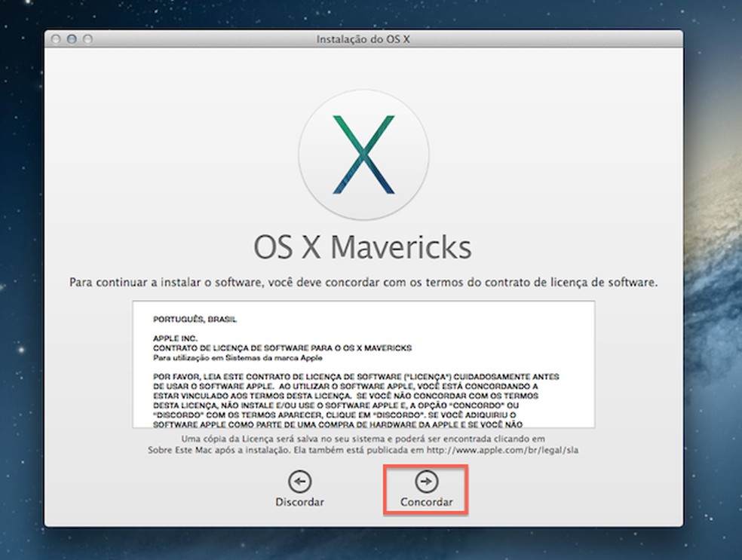Click the right-arrow Concordar icon

point(426,480)
